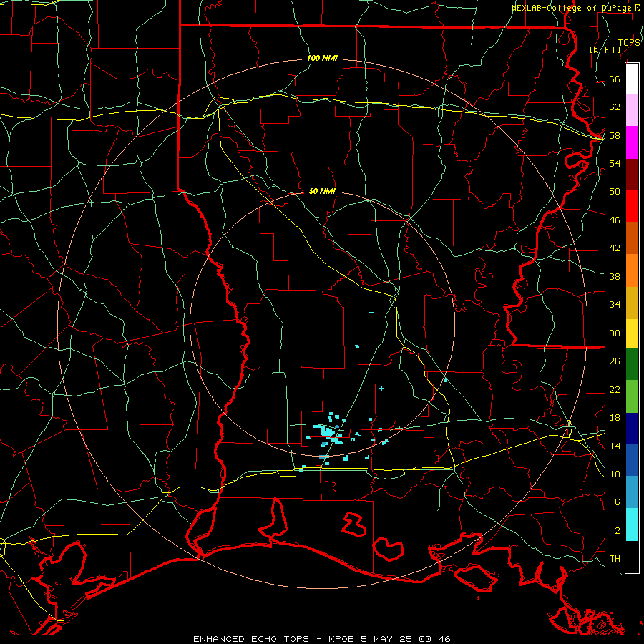Click the 50 NMI range ring label
The height and width of the screenshot is (644, 644).
click(x=322, y=191)
